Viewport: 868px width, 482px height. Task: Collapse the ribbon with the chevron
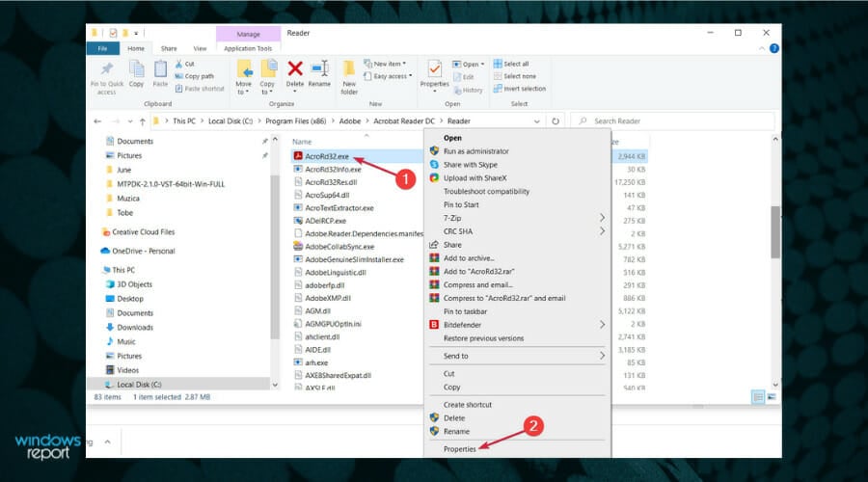pos(762,49)
